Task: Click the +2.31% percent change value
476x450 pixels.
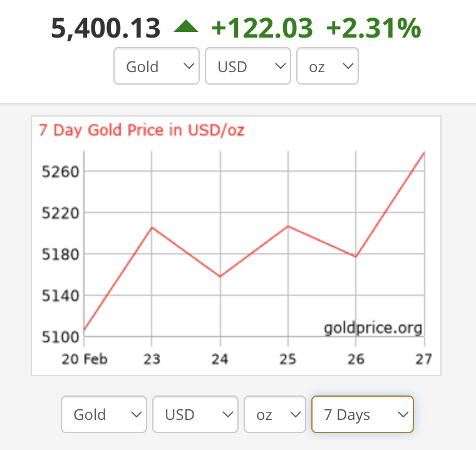Action: 374,28
